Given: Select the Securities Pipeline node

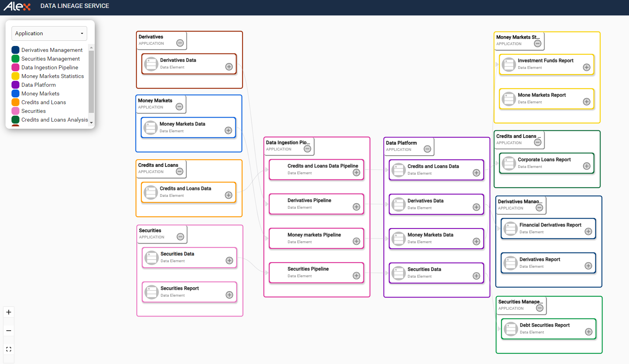Looking at the screenshot, I should click(x=317, y=273).
